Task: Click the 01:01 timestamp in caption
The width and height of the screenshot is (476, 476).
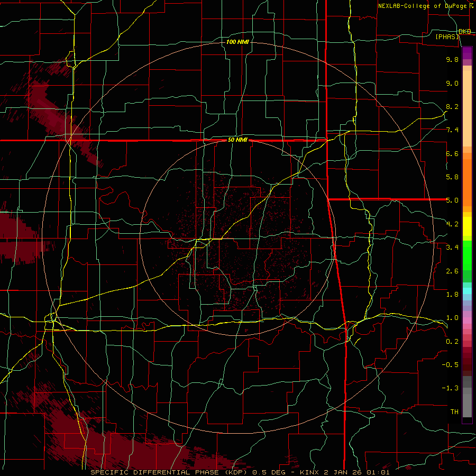Action: tap(377, 472)
